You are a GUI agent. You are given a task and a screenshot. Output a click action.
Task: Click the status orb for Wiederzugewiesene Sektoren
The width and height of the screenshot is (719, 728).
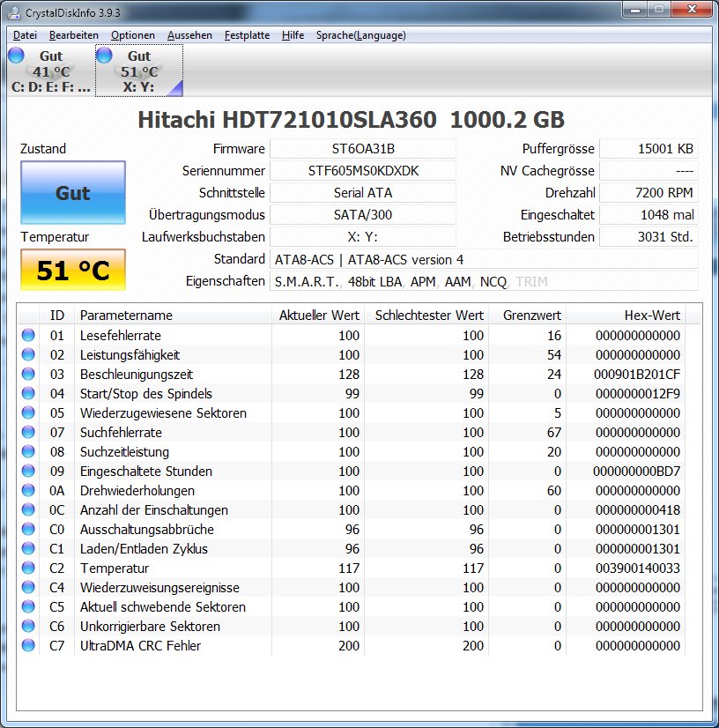28,412
